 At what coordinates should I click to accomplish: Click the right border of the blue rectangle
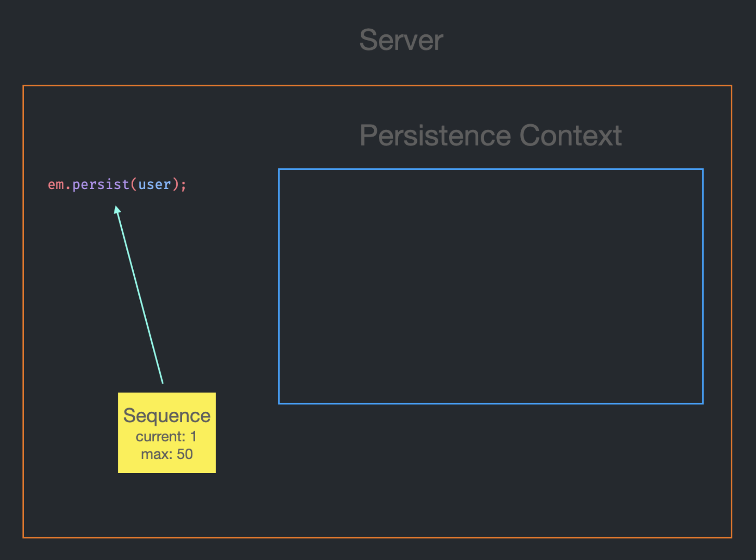(x=703, y=286)
